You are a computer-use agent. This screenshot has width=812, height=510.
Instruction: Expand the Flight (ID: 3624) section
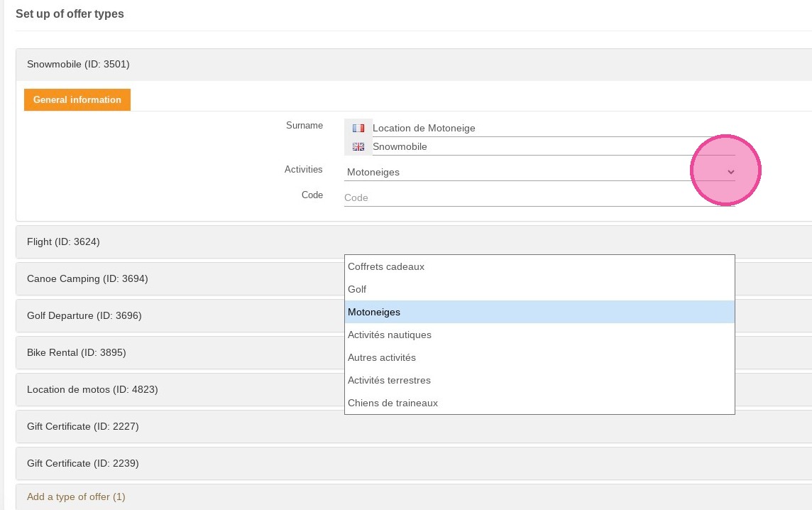point(414,242)
